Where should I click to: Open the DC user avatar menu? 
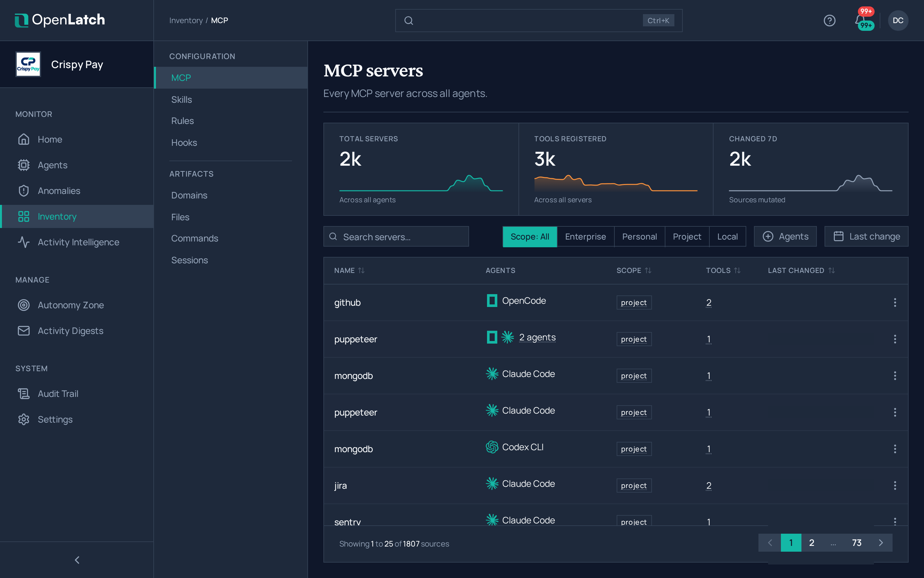point(898,20)
